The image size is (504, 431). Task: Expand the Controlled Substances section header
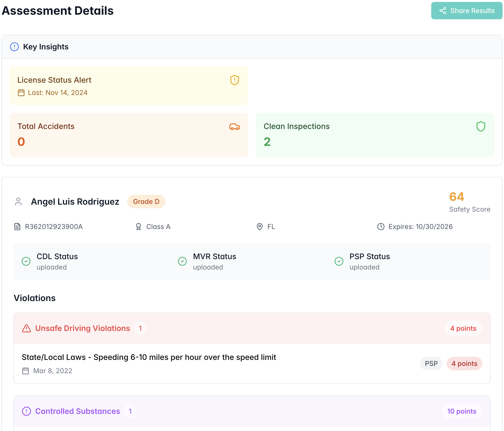(252, 411)
